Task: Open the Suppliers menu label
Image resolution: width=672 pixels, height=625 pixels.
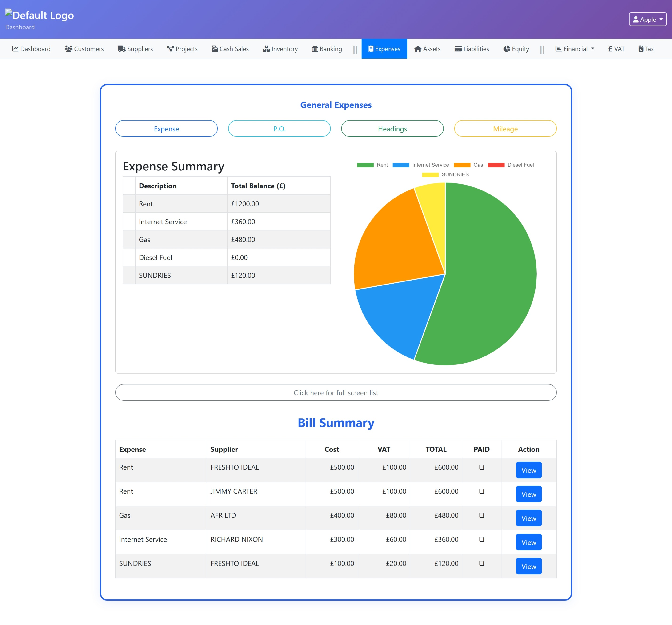Action: coord(140,49)
